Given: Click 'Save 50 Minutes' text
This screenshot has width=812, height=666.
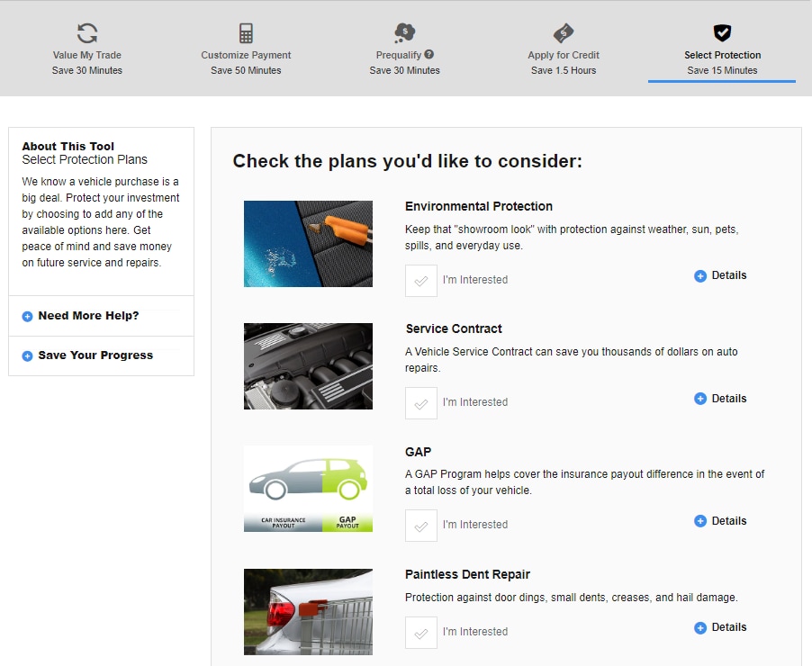Looking at the screenshot, I should point(246,70).
